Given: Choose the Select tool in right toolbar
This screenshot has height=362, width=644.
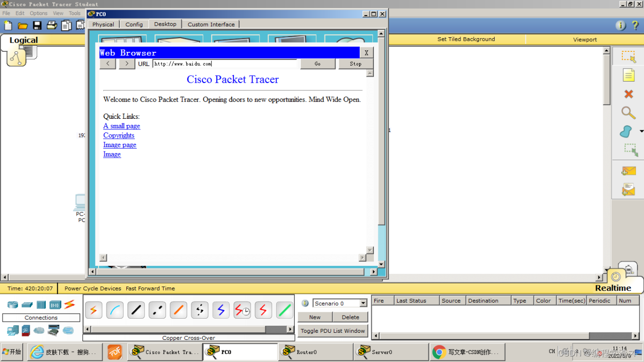Looking at the screenshot, I should coord(628,56).
